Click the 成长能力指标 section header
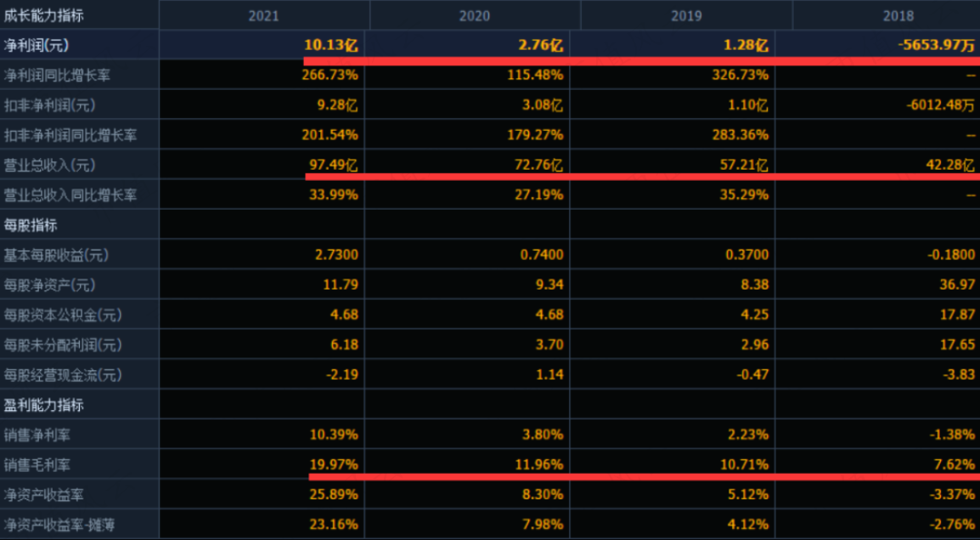Viewport: 980px width, 540px height. coord(44,15)
